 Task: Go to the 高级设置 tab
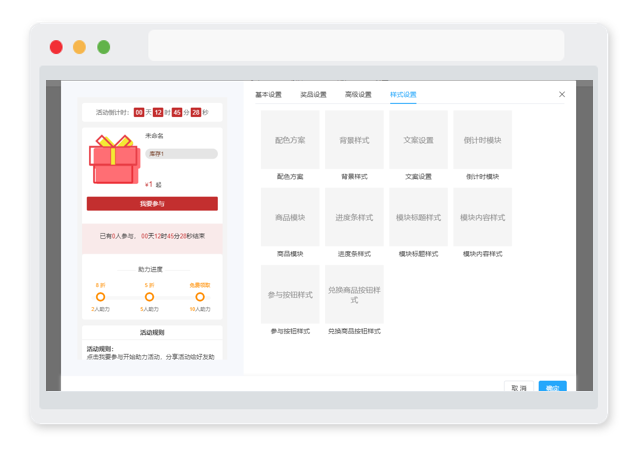tap(358, 95)
